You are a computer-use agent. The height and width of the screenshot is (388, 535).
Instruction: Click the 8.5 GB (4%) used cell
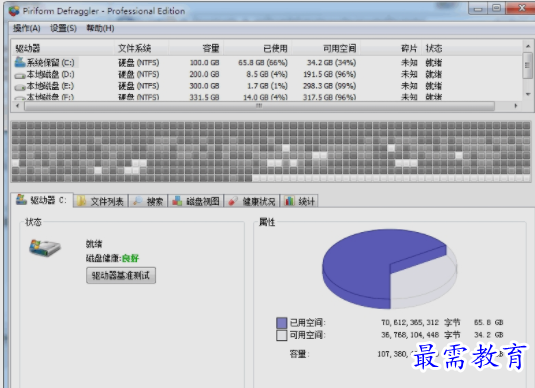[x=267, y=74]
